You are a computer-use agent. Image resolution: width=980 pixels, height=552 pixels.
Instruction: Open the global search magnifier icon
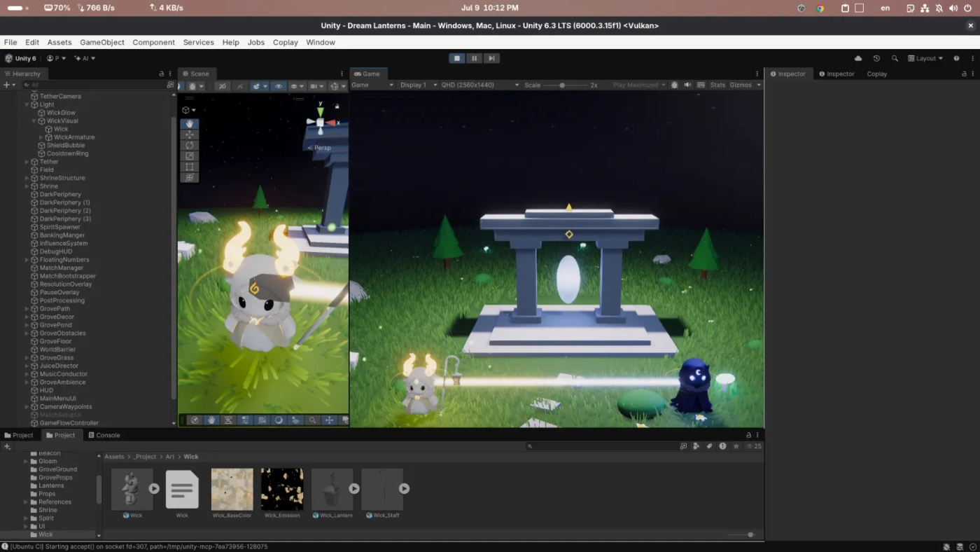[x=895, y=58]
